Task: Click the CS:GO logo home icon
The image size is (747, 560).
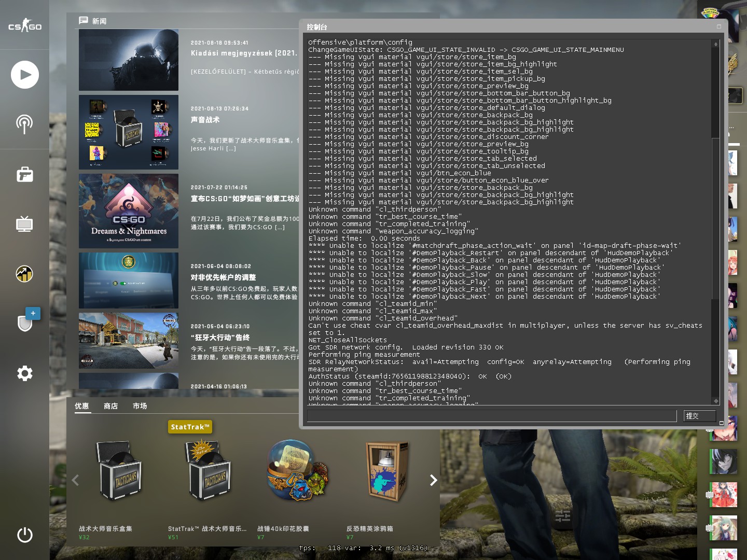Action: [25, 25]
